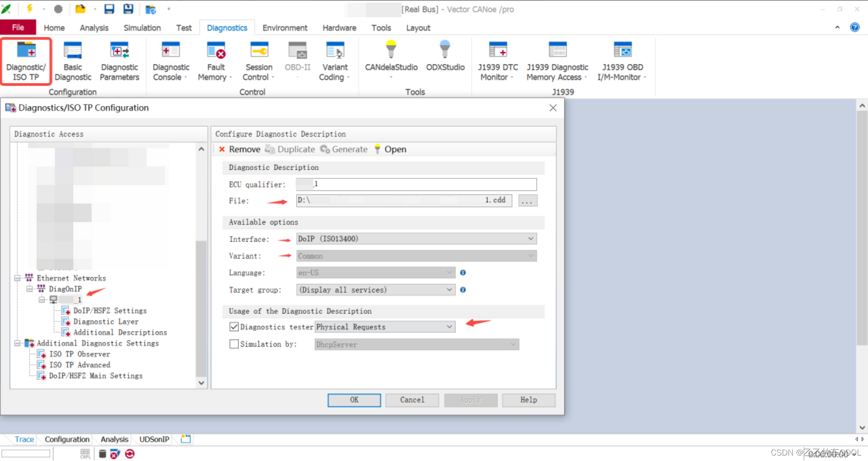Switch to the Environment ribbon tab
Image resolution: width=868 pixels, height=461 pixels.
click(x=285, y=28)
